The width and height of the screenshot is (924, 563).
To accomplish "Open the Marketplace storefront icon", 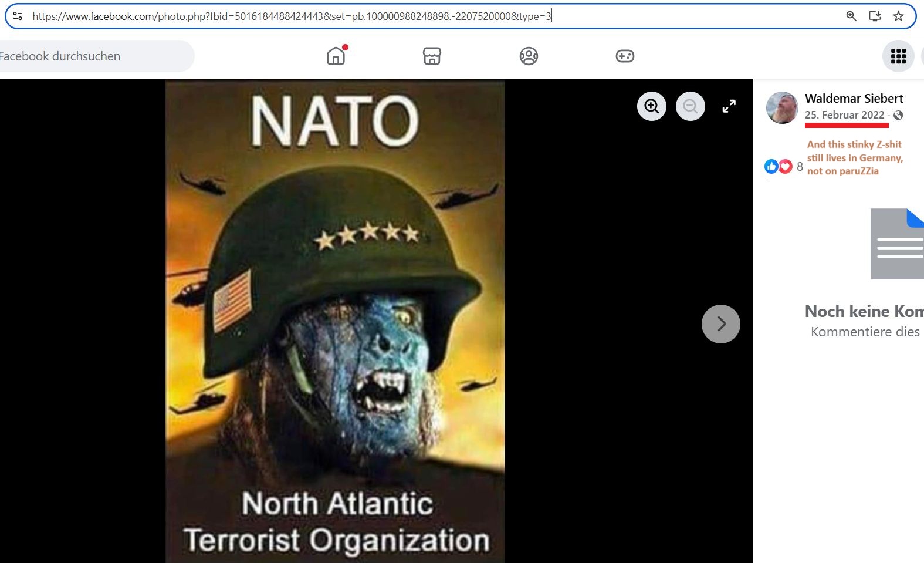I will click(x=432, y=56).
